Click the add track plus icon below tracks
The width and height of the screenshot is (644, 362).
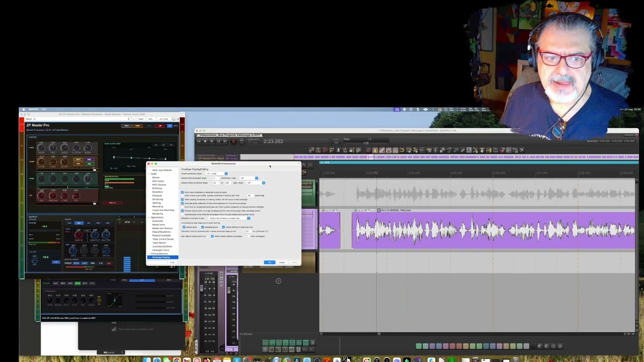(278, 281)
